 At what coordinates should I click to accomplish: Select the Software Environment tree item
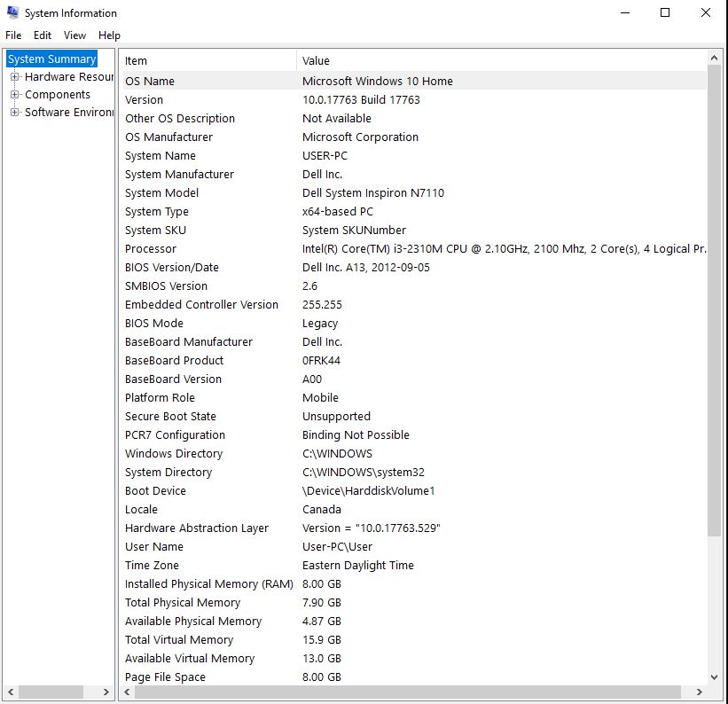pos(69,112)
